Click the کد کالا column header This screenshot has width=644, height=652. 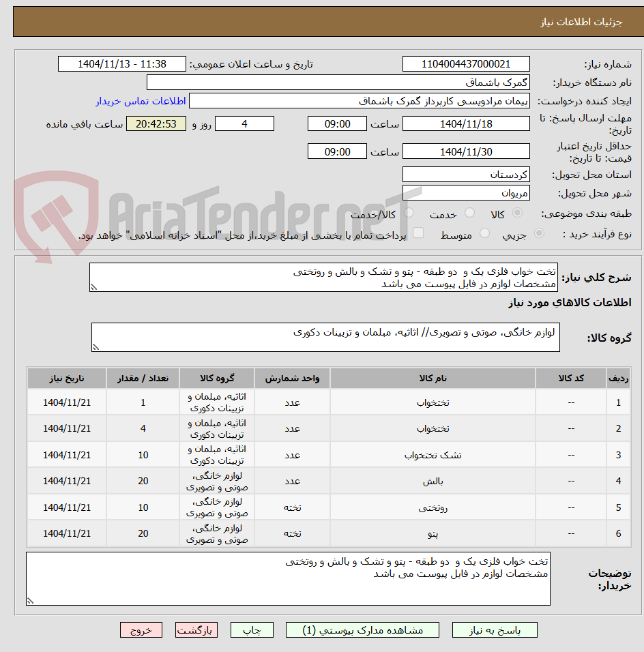point(571,379)
